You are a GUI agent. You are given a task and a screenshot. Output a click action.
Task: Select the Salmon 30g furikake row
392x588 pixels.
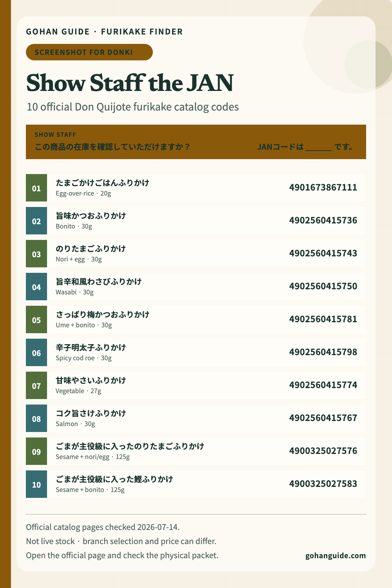click(196, 418)
